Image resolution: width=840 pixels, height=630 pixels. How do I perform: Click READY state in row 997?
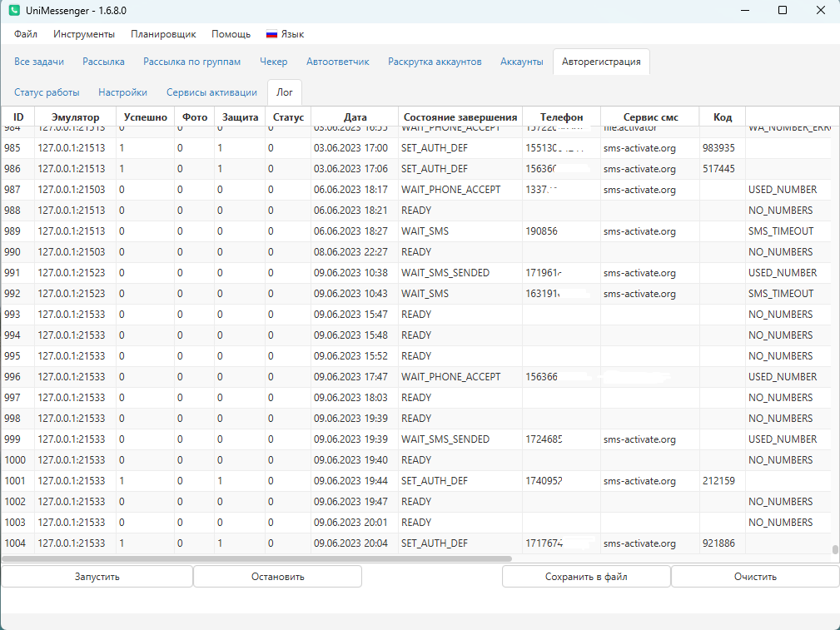[x=416, y=398]
